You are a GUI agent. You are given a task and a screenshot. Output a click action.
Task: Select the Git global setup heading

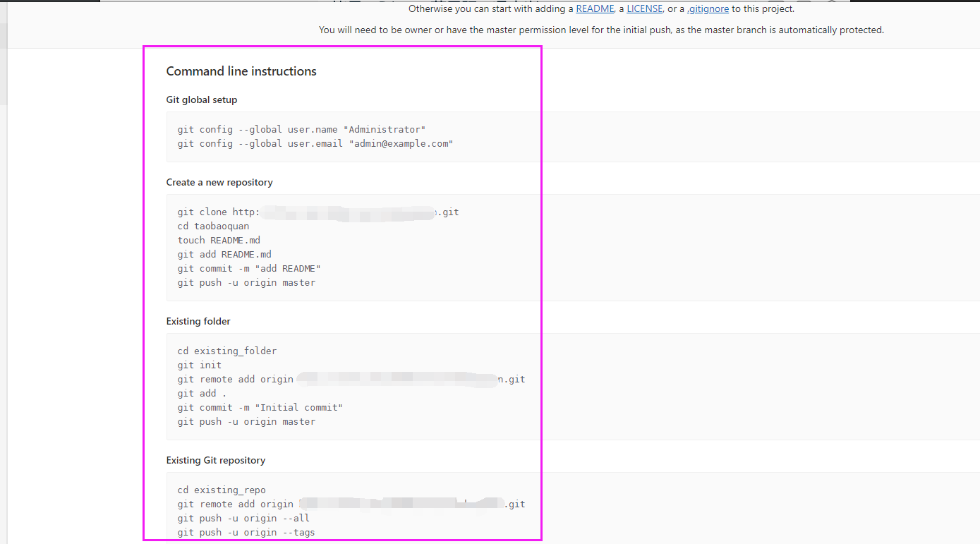[202, 99]
